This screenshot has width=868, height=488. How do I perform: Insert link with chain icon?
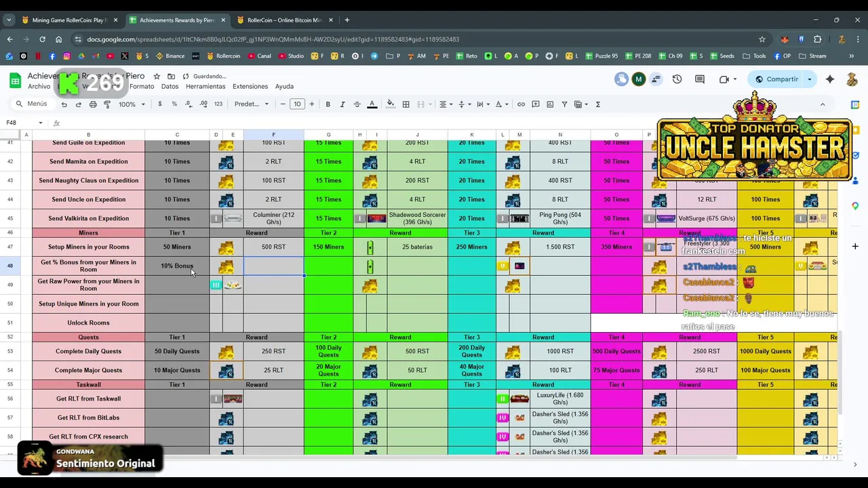(x=521, y=104)
